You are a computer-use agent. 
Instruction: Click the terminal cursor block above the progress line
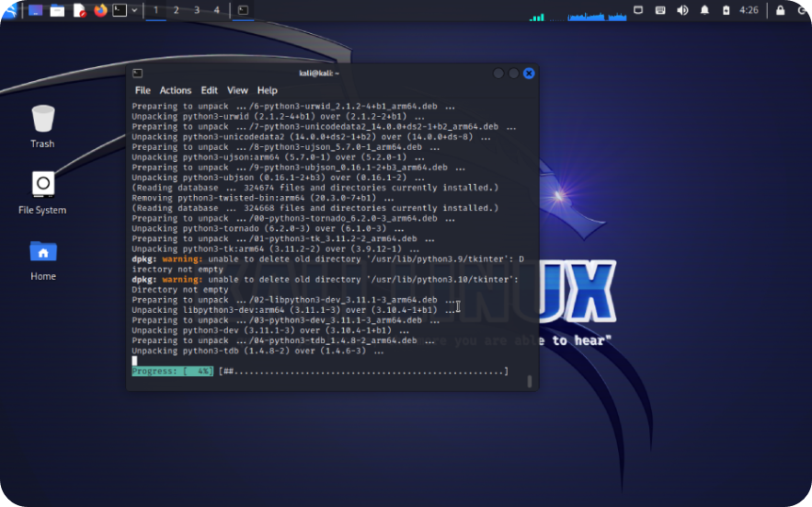(x=134, y=361)
